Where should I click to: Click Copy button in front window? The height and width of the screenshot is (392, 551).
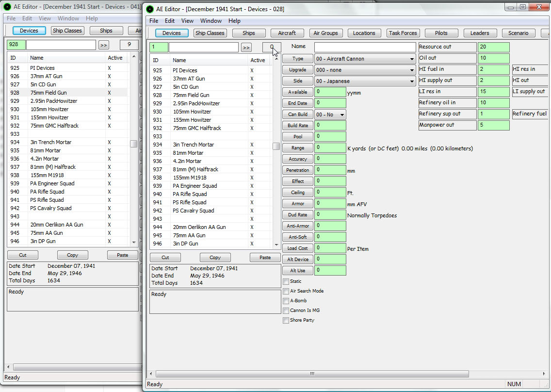click(x=215, y=257)
